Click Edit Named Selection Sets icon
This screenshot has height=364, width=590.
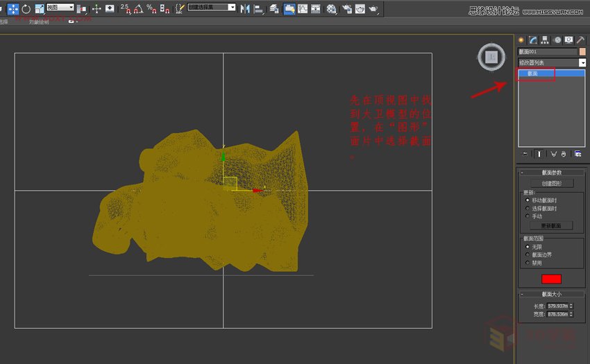click(x=180, y=8)
